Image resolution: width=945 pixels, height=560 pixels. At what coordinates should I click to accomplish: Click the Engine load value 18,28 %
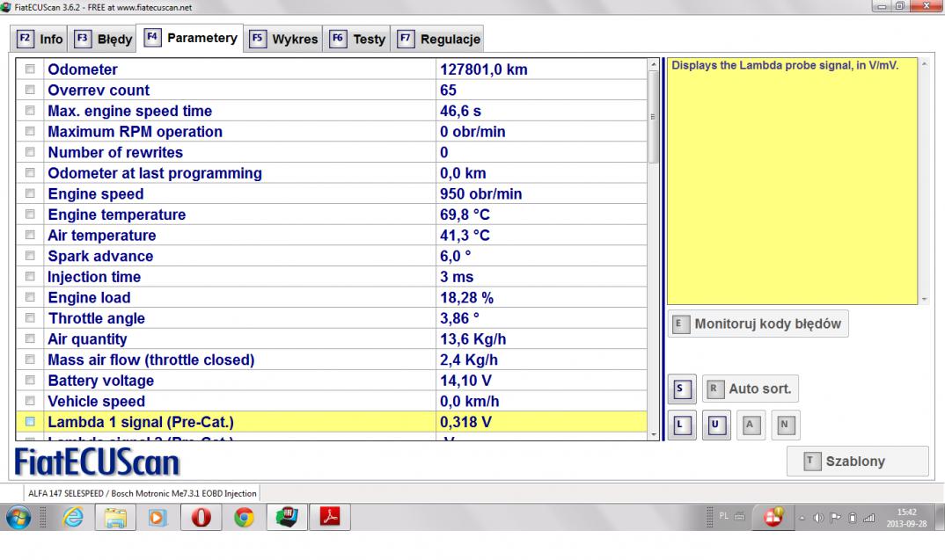pos(466,297)
